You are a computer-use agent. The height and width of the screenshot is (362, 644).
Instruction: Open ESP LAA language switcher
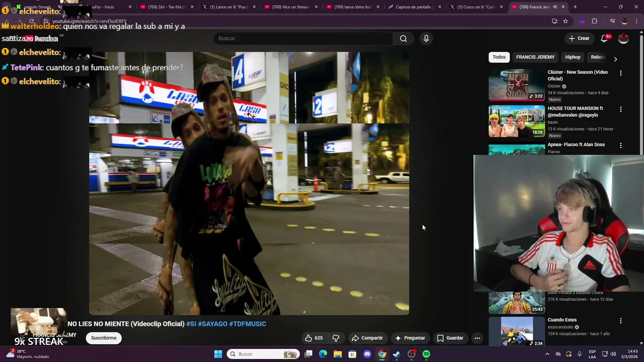(593, 354)
